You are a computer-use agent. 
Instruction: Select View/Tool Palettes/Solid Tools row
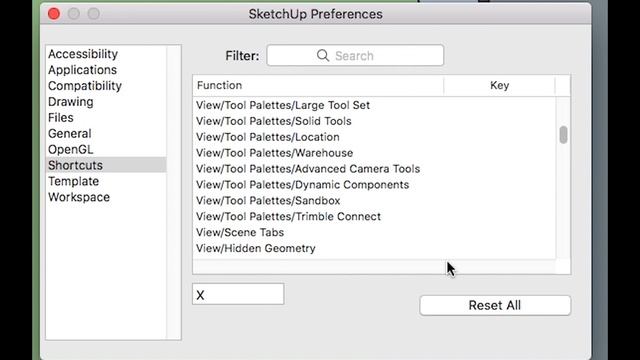pyautogui.click(x=374, y=121)
